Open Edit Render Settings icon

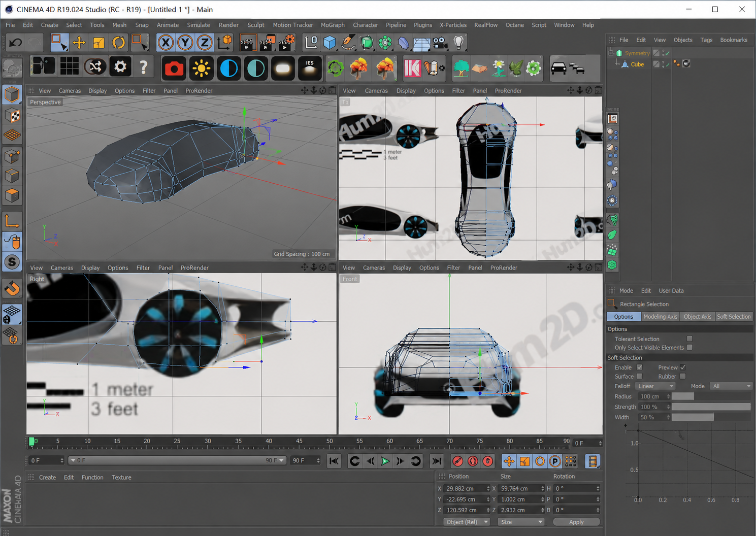(x=287, y=43)
